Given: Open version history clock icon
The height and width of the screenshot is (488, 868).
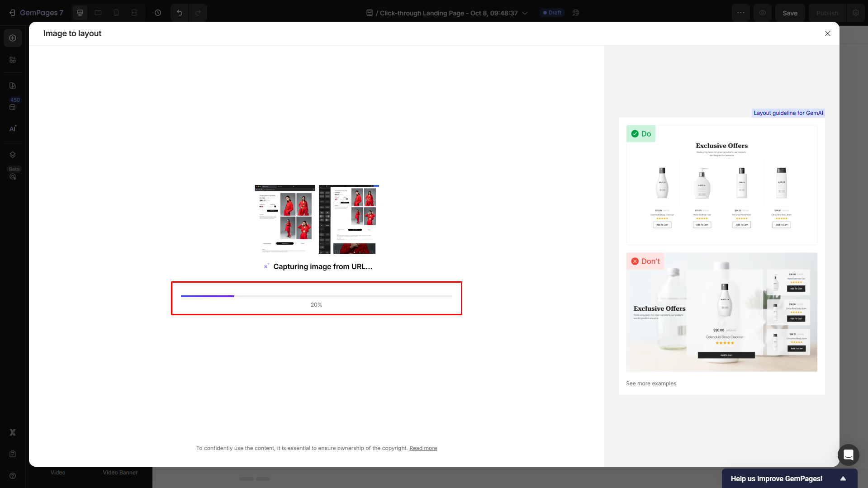Looking at the screenshot, I should tap(158, 13).
